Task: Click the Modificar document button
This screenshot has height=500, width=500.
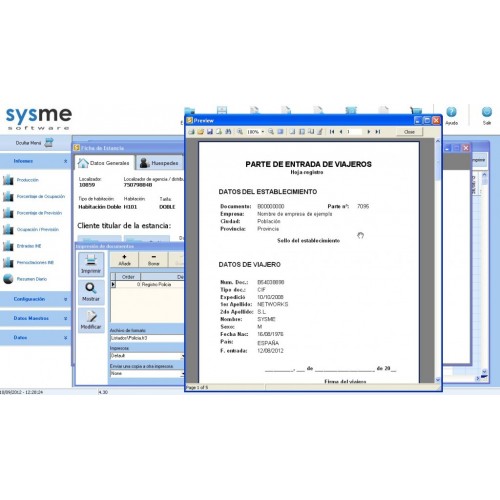Action: tap(91, 320)
